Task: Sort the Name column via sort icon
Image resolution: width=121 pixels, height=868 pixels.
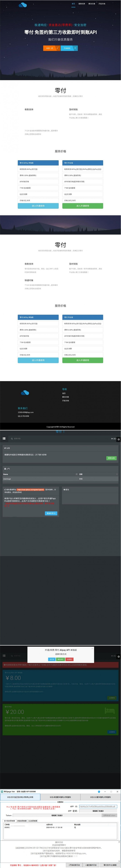Action: [77, 474]
